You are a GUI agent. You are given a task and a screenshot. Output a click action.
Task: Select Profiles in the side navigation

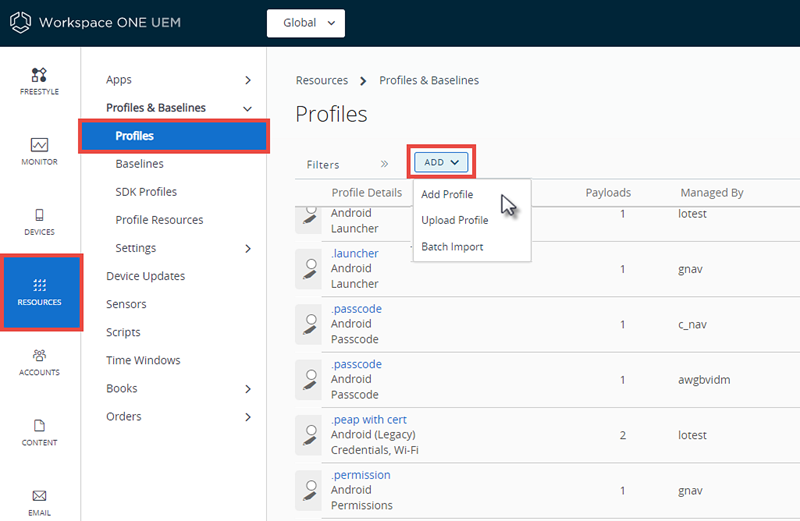coord(174,136)
